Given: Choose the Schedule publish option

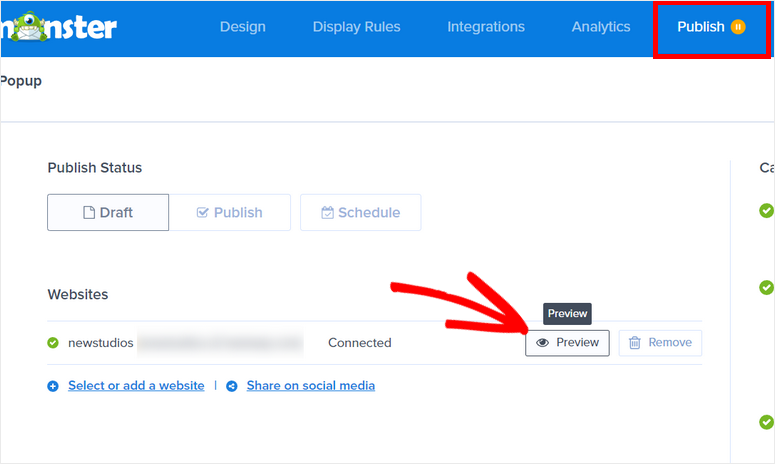Looking at the screenshot, I should pos(361,212).
